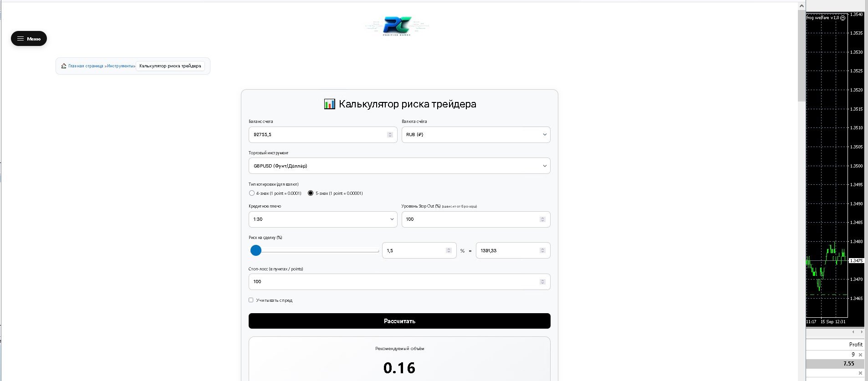Click the Stop Out level spinner arrows
The height and width of the screenshot is (381, 868).
coord(542,219)
